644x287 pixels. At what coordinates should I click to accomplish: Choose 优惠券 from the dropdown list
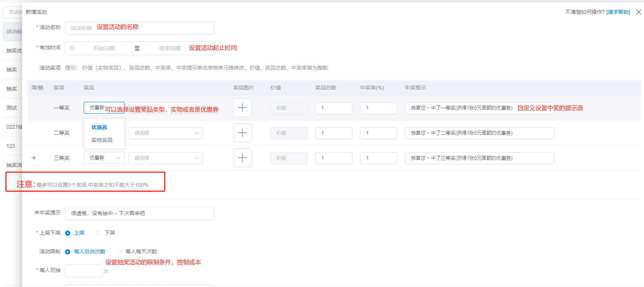(99, 127)
